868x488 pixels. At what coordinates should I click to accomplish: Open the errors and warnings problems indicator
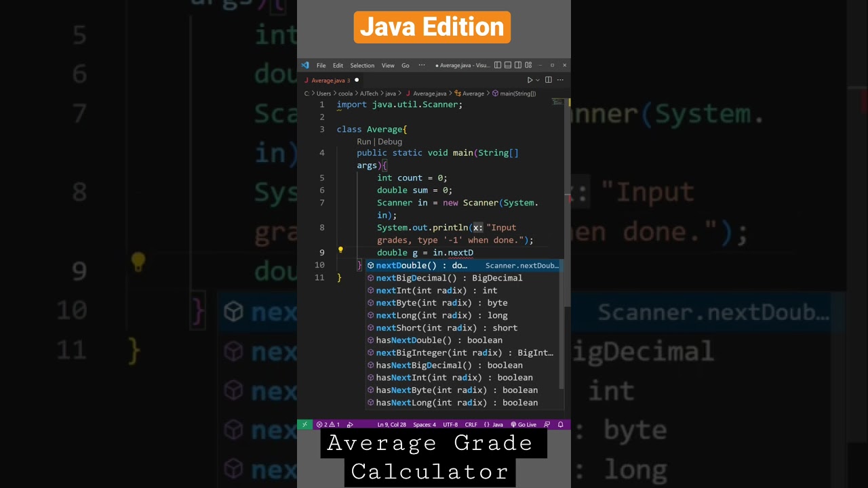pyautogui.click(x=328, y=425)
